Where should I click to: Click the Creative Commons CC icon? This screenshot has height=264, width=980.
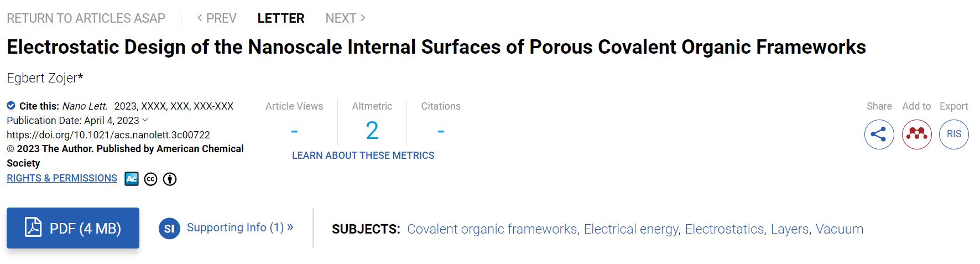150,179
